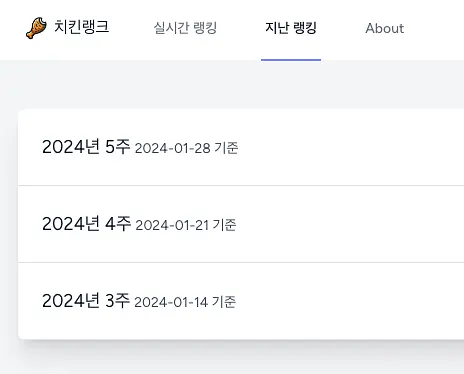Open the 2024년 3주 ranking entry

[x=241, y=301]
